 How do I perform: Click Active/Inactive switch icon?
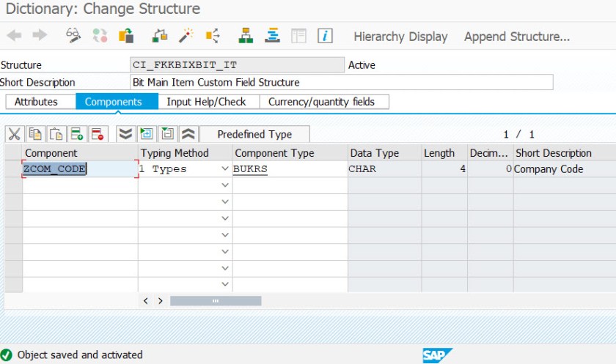pyautogui.click(x=100, y=36)
